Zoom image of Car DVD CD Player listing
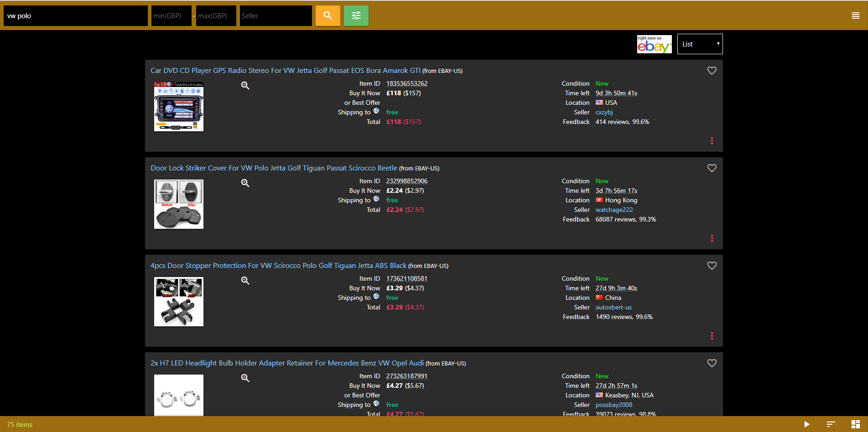 (x=245, y=85)
